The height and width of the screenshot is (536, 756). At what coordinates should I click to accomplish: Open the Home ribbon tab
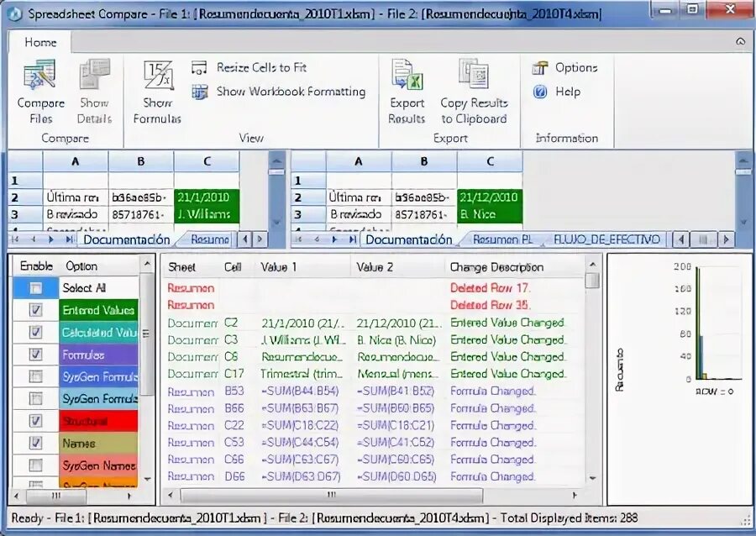(x=40, y=42)
